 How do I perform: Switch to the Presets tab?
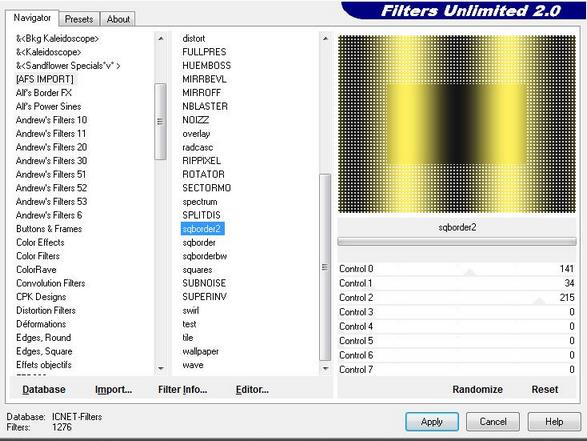coord(79,19)
